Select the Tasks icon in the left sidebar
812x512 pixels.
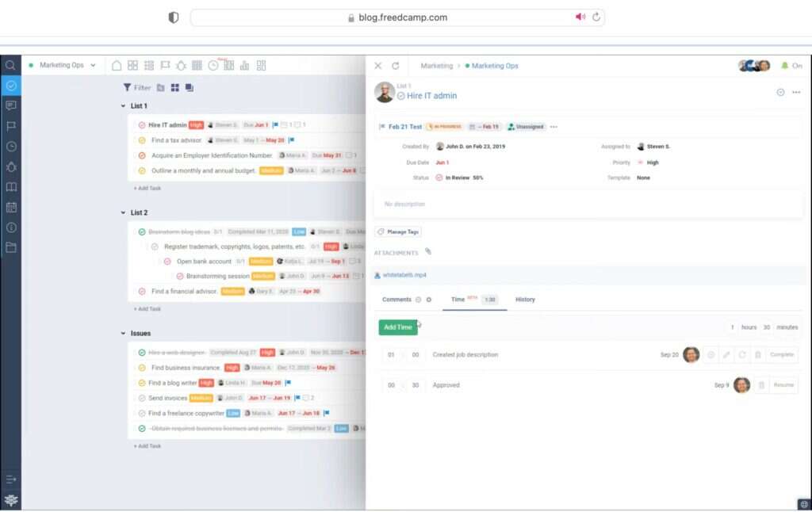[10, 86]
